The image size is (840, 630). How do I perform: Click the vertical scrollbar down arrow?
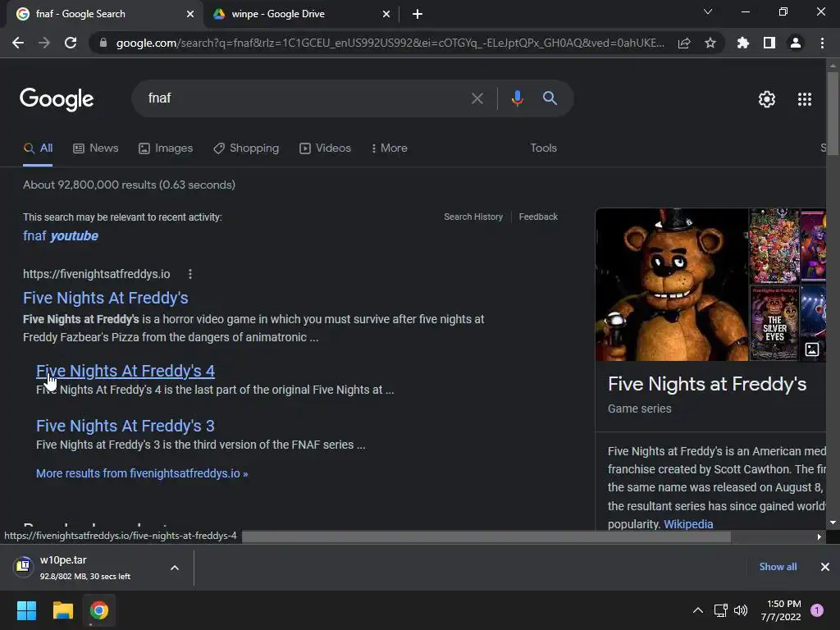tap(833, 523)
